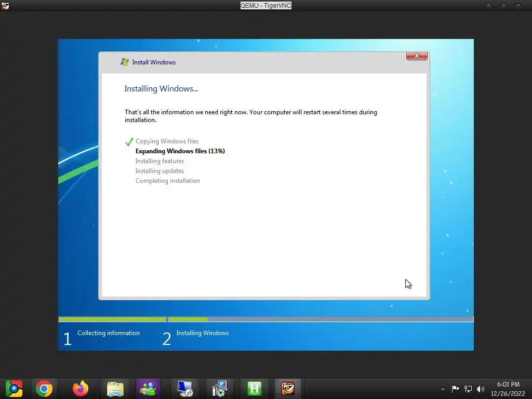Select the Installing updates step

pos(159,170)
